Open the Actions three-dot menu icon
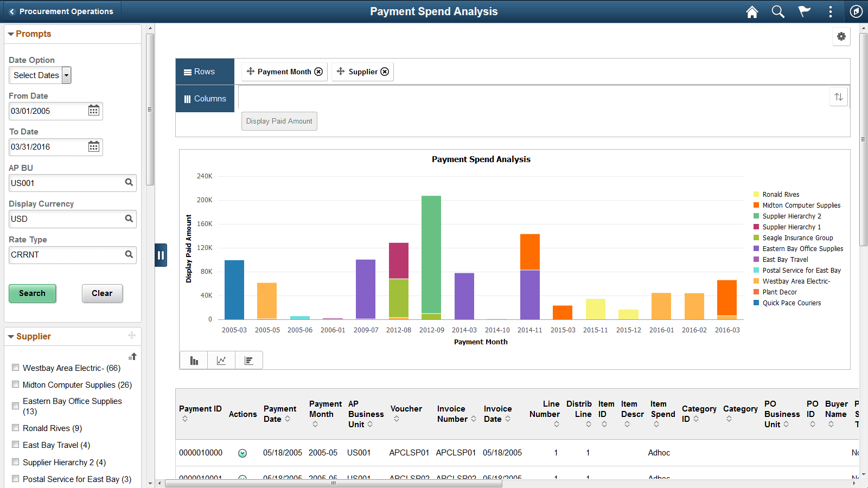This screenshot has width=868, height=488. (830, 11)
